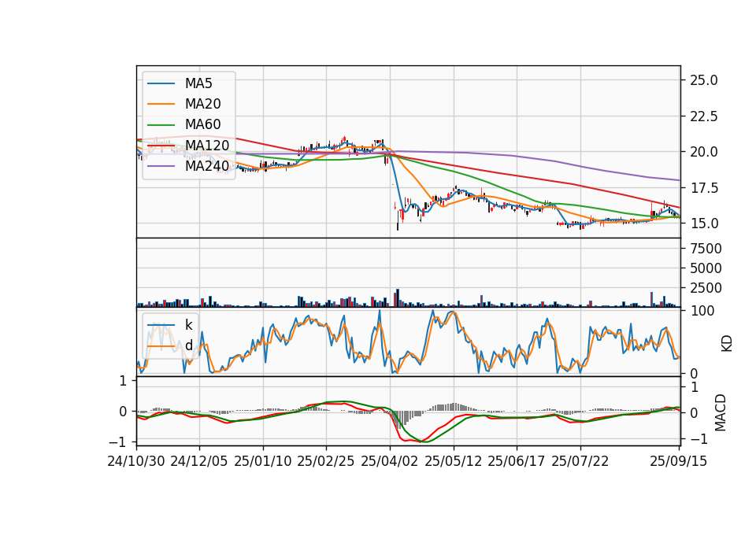Select the 25/05/12 date label
Image resolution: width=756 pixels, height=543 pixels.
pyautogui.click(x=454, y=462)
